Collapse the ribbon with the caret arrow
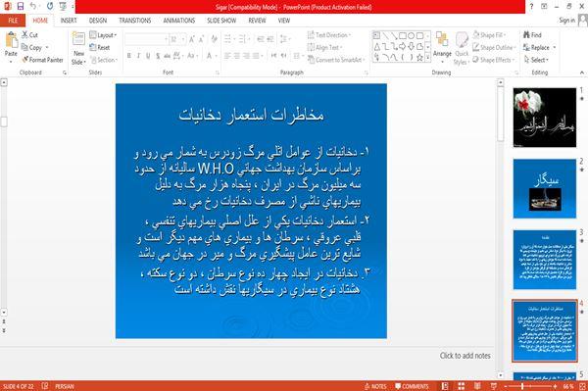This screenshot has width=588, height=391. (x=582, y=73)
